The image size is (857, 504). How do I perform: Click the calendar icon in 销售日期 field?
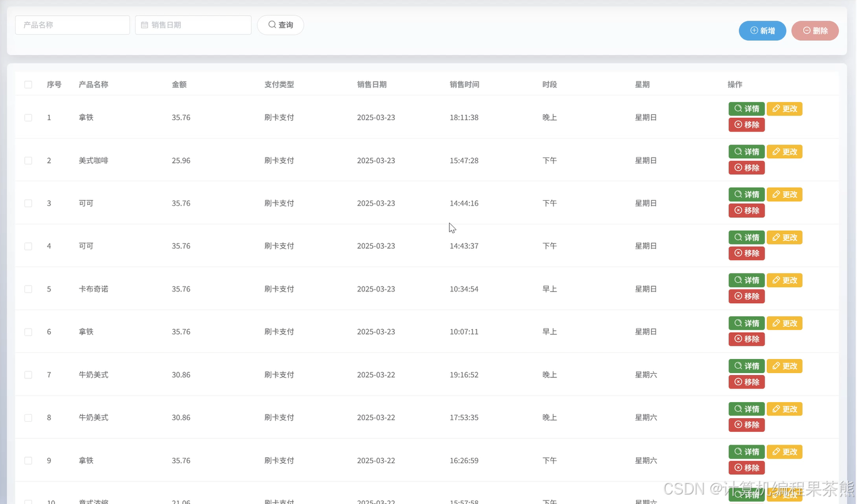point(145,25)
